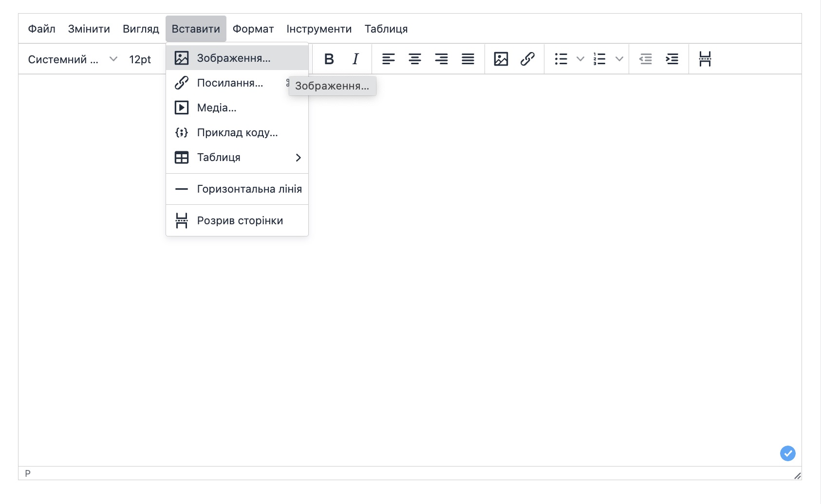The width and height of the screenshot is (821, 504).
Task: Open the font family dropdown
Action: click(x=73, y=59)
